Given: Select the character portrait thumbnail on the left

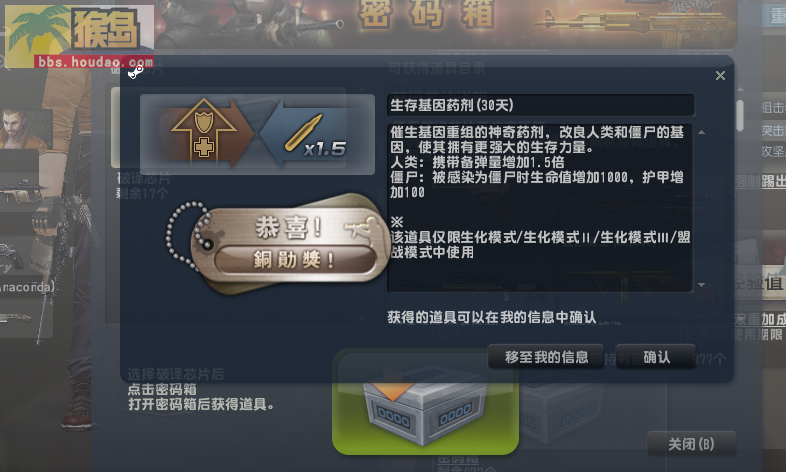Looking at the screenshot, I should pyautogui.click(x=26, y=128).
